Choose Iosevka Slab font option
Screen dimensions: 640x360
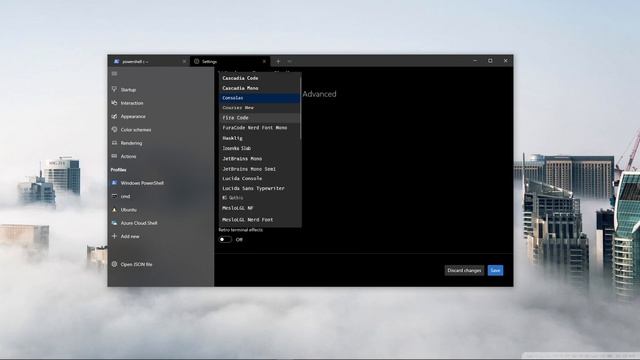(x=260, y=148)
